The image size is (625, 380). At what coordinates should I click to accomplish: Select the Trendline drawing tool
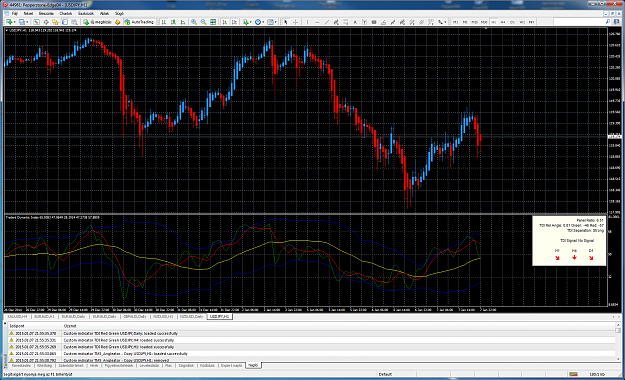pyautogui.click(x=327, y=22)
